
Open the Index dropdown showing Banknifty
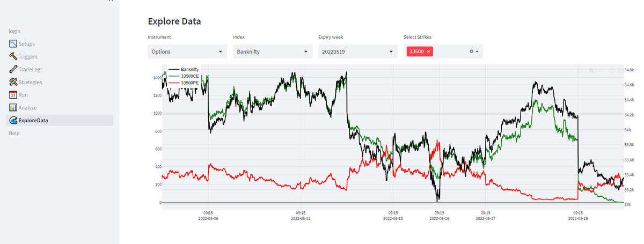pos(273,51)
